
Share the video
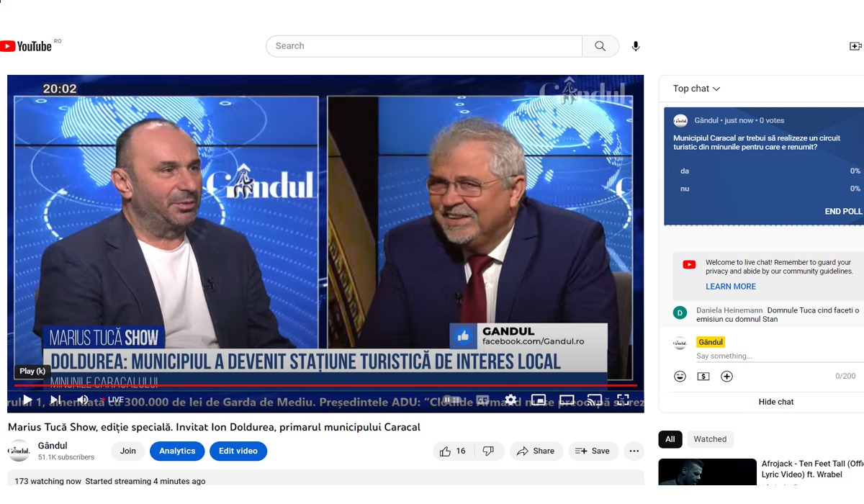pos(536,451)
